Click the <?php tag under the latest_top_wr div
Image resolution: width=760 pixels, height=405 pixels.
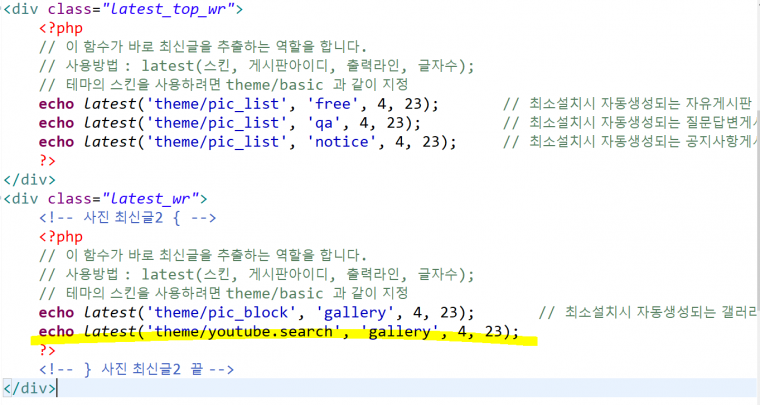point(61,28)
